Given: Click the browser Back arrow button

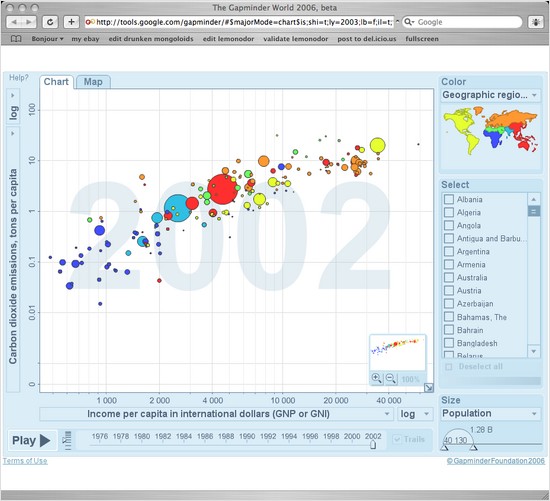Looking at the screenshot, I should click(14, 22).
